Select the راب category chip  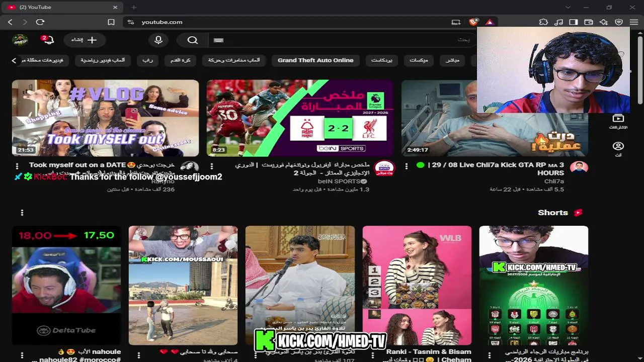point(147,60)
